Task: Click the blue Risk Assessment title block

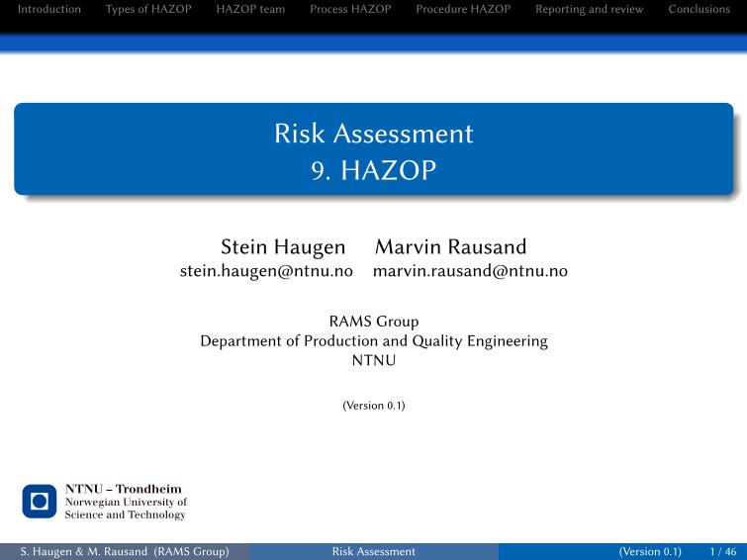Action: [373, 148]
